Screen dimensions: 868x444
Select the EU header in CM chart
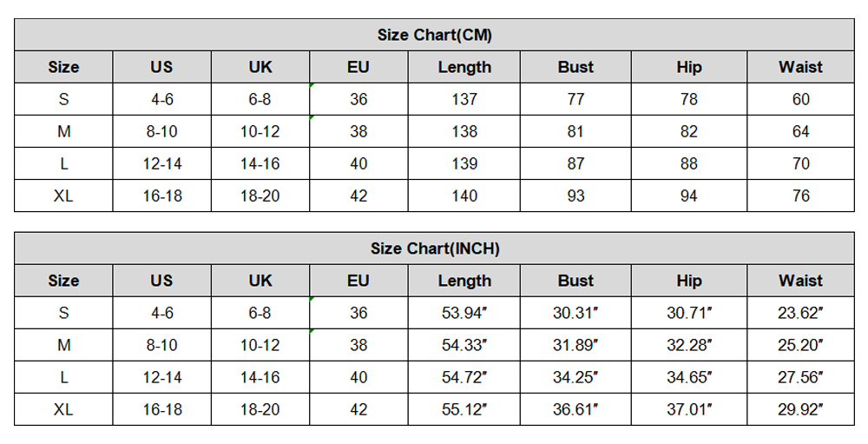[x=358, y=67]
